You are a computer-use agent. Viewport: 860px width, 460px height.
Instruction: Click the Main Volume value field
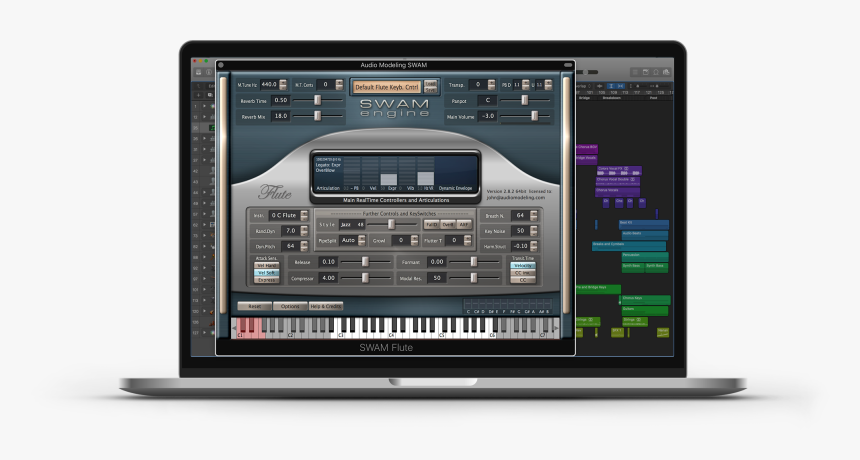click(x=488, y=116)
